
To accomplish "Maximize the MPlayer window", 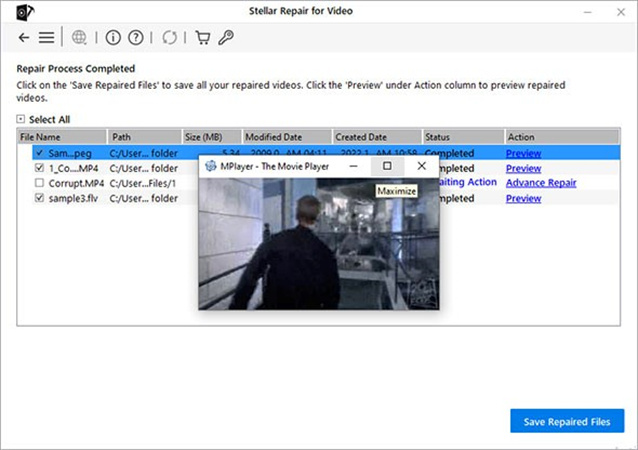I will pos(387,166).
